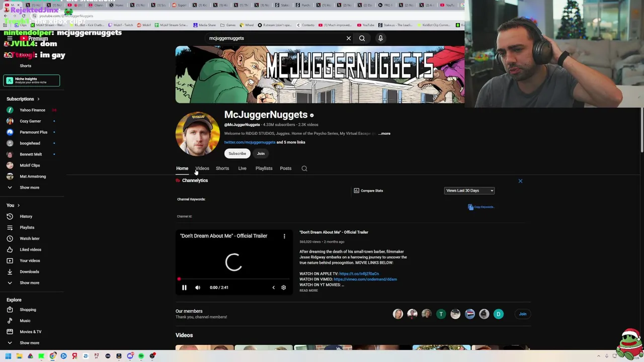Open trailer video three-dot menu

tap(284, 236)
